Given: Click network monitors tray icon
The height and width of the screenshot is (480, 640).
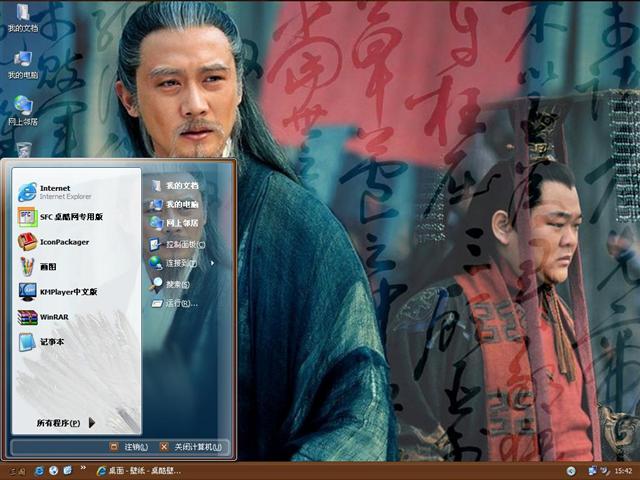Looking at the screenshot, I should [592, 471].
